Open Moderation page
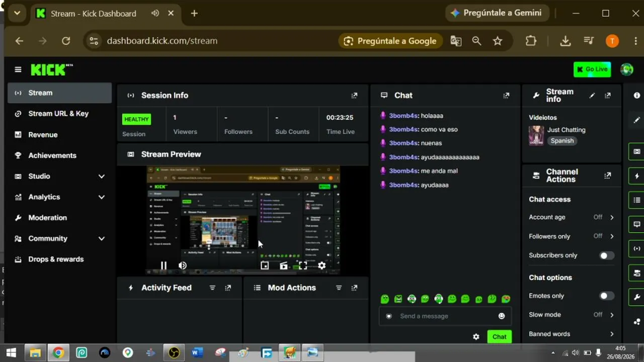This screenshot has height=362, width=644. (x=59, y=218)
